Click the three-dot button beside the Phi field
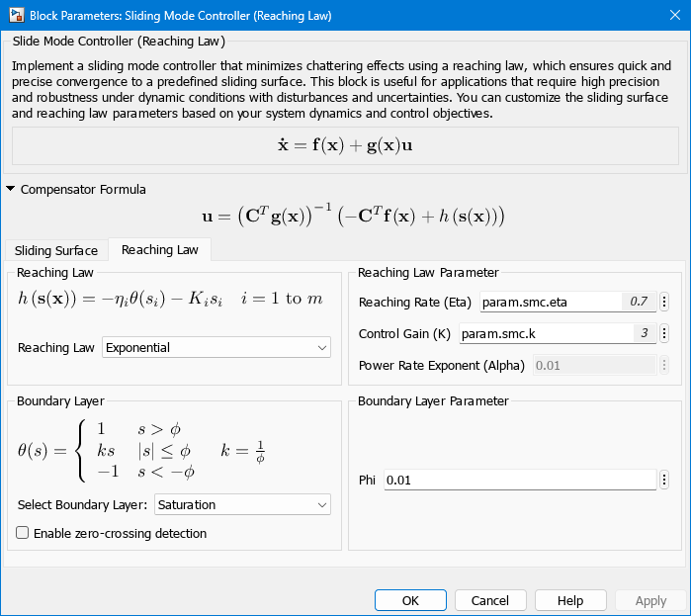The width and height of the screenshot is (691, 616). [664, 480]
